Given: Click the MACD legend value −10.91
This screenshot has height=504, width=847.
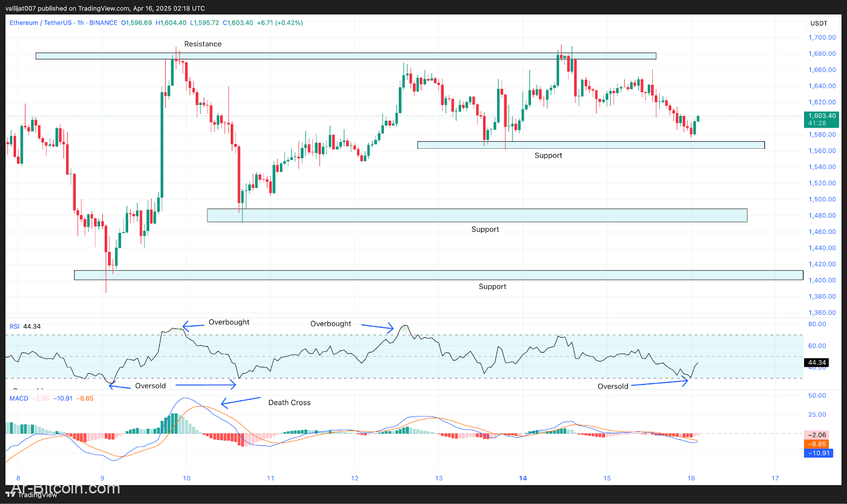Looking at the screenshot, I should 63,398.
